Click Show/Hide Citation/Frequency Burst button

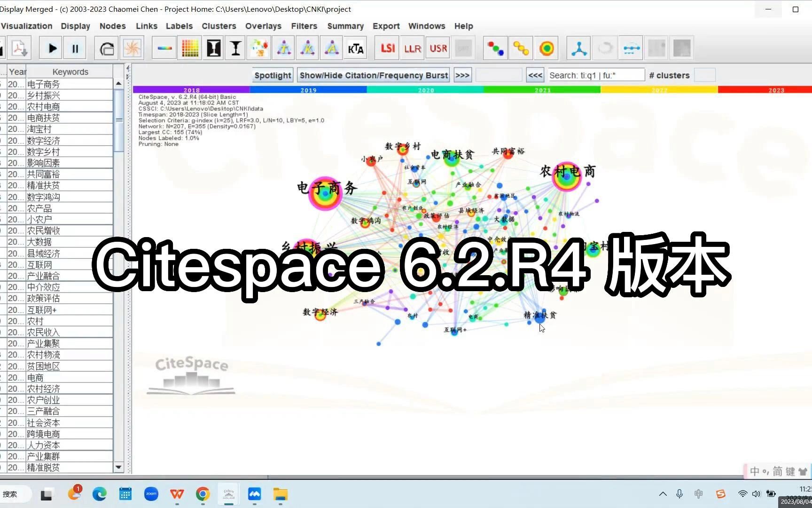[x=374, y=75]
